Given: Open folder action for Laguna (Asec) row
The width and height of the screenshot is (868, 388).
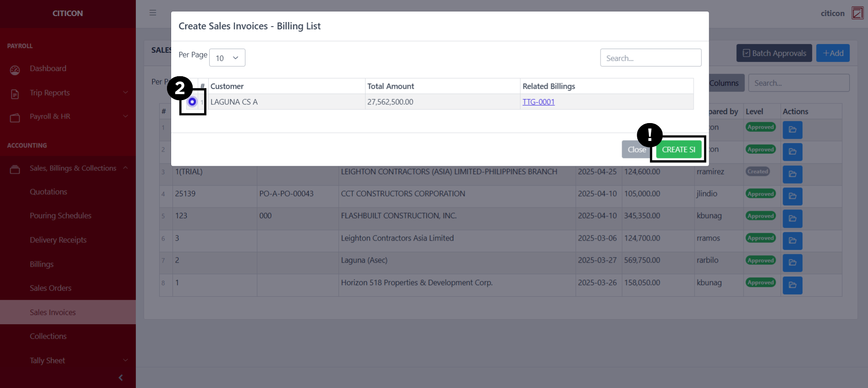Looking at the screenshot, I should [792, 263].
